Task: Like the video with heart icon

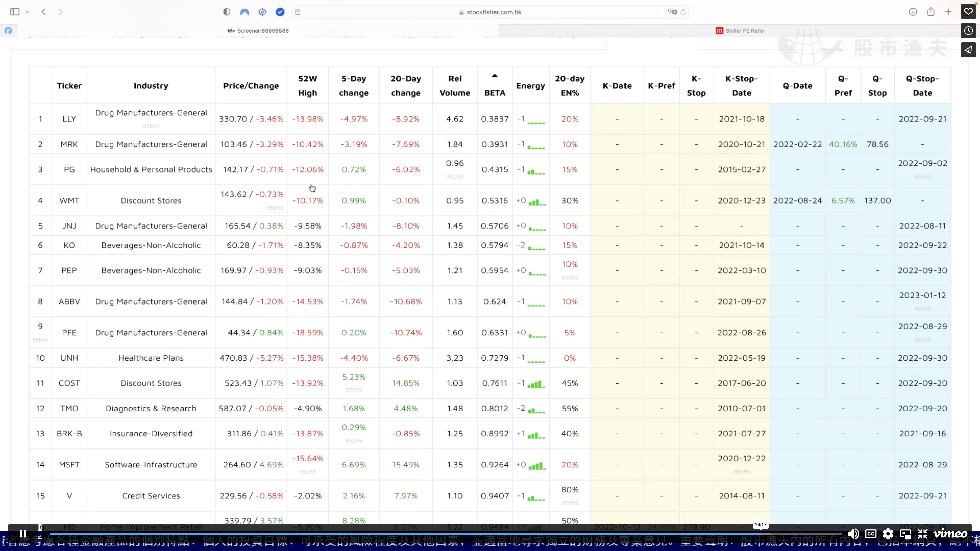Action: pyautogui.click(x=968, y=11)
